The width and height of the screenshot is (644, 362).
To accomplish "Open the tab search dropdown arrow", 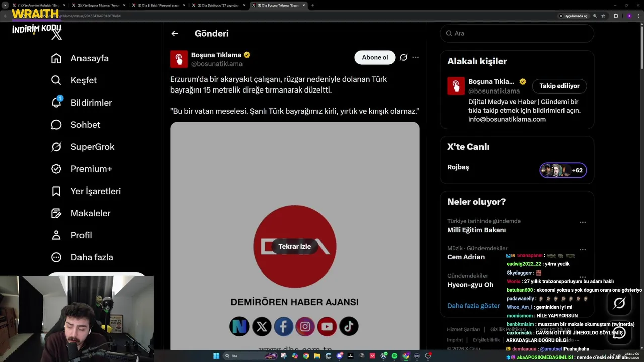I will click(5, 5).
